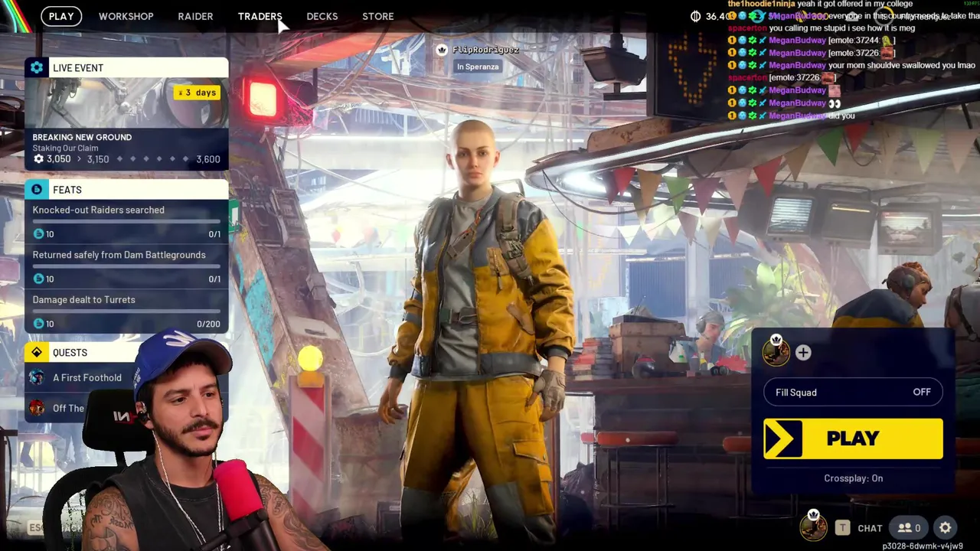980x551 pixels.
Task: Click the Knocked-out Raiders progress bar
Action: [126, 223]
